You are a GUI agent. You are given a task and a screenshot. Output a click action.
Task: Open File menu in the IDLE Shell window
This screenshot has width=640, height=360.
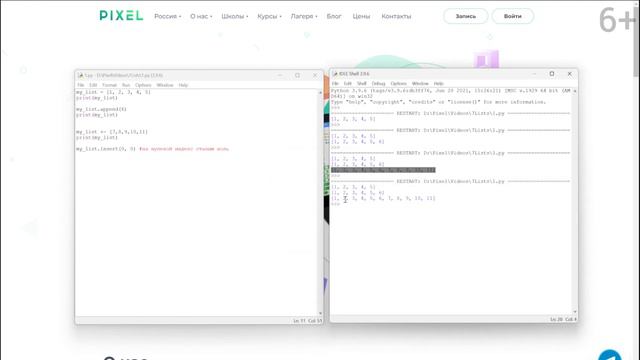(335, 83)
